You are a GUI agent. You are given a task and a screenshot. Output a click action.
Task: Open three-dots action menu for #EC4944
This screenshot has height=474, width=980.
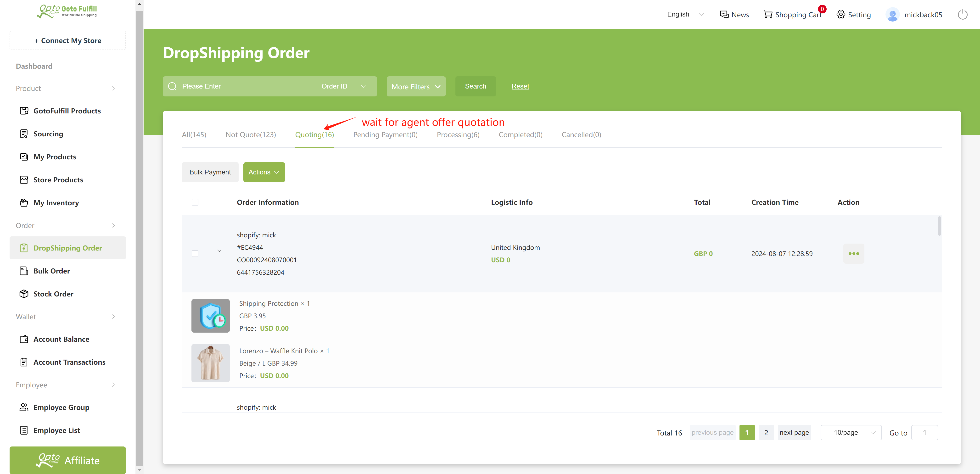point(854,253)
